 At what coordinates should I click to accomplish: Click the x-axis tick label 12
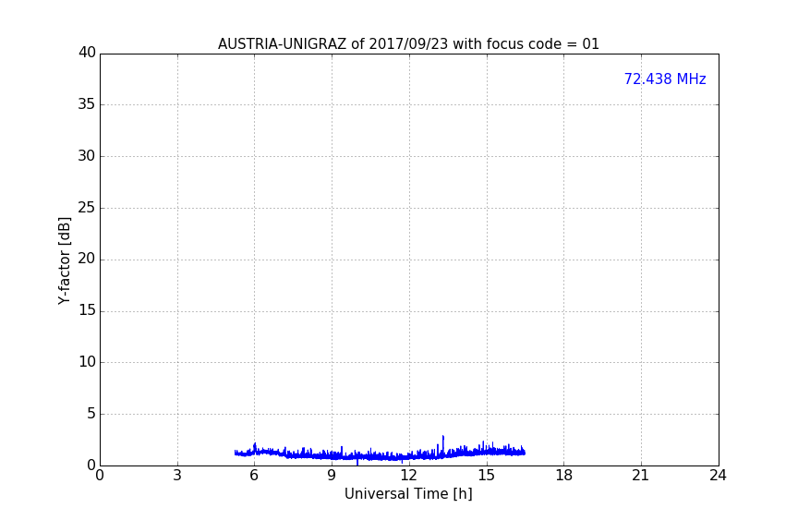(x=408, y=476)
